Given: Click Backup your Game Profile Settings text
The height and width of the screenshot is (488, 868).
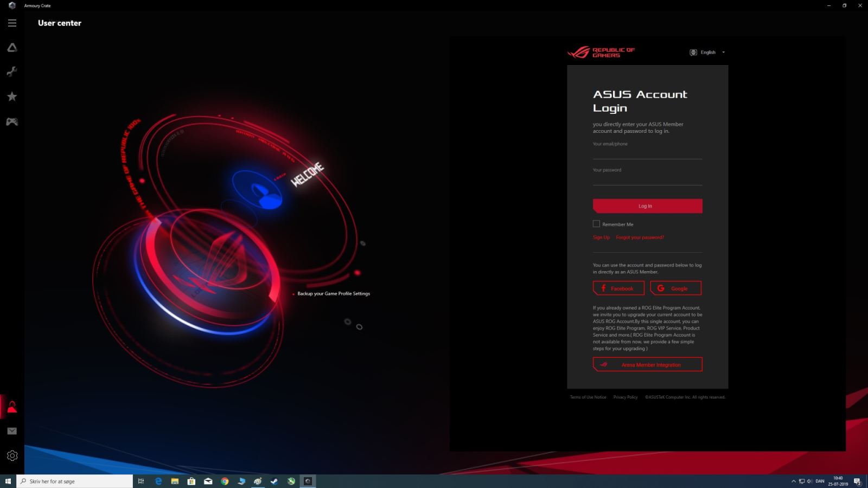Looking at the screenshot, I should [x=334, y=293].
